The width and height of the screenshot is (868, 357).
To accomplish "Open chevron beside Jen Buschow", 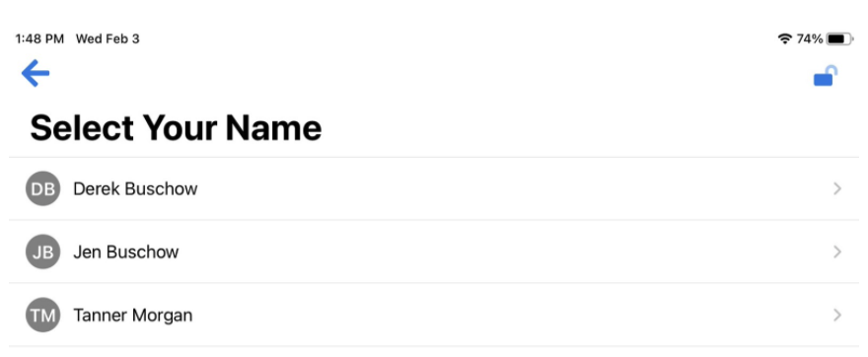I will [837, 251].
